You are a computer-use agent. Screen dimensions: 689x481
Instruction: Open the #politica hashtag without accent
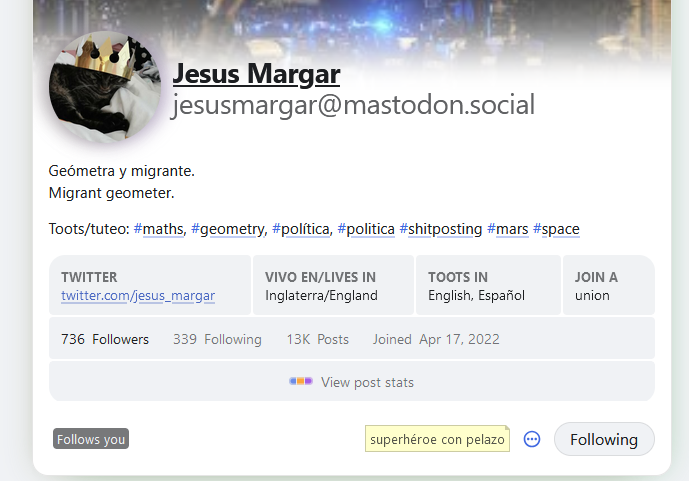[366, 229]
